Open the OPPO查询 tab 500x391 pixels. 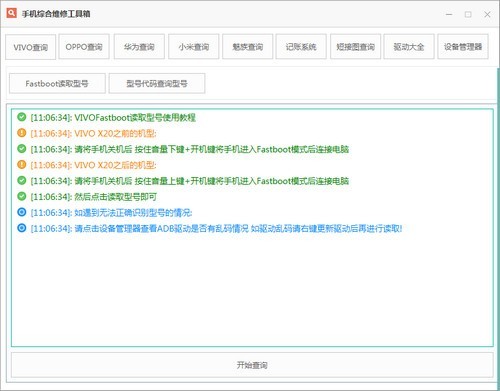pyautogui.click(x=84, y=47)
